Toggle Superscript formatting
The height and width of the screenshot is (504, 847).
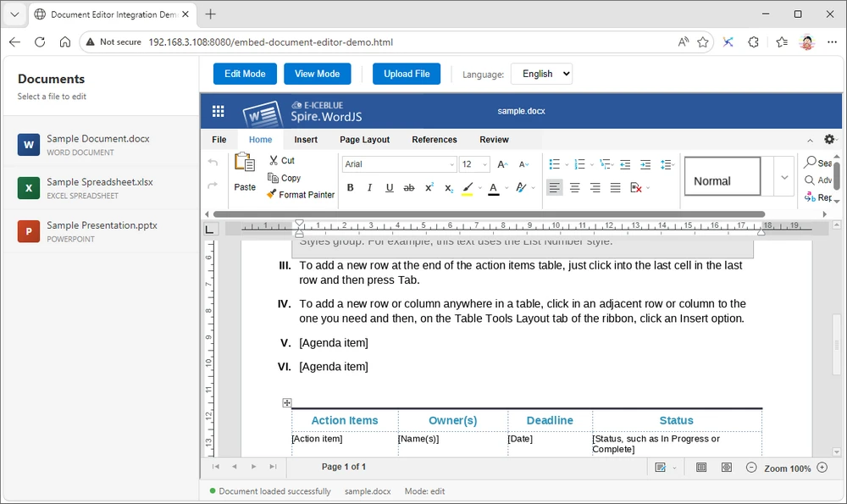[429, 187]
